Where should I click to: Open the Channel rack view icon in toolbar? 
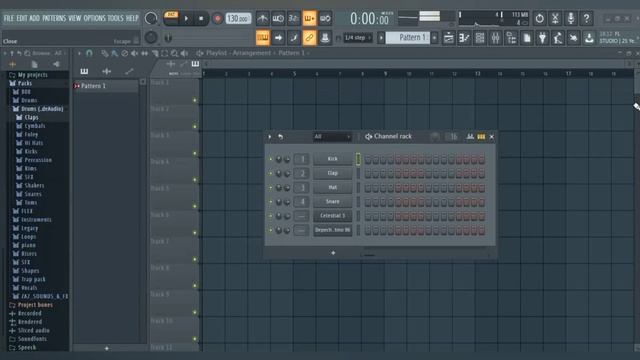click(480, 38)
